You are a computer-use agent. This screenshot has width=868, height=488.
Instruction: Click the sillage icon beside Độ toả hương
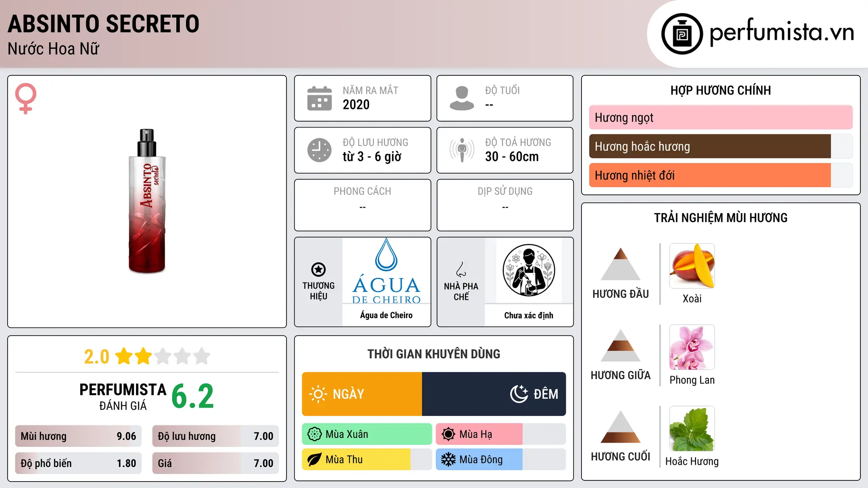pos(462,150)
